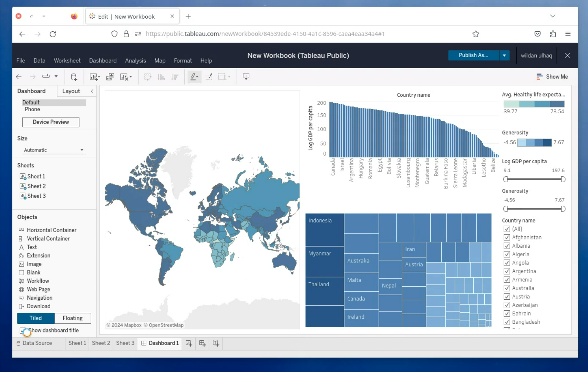This screenshot has height=372, width=588.
Task: Create a new story via the bottom icon
Action: click(x=216, y=343)
